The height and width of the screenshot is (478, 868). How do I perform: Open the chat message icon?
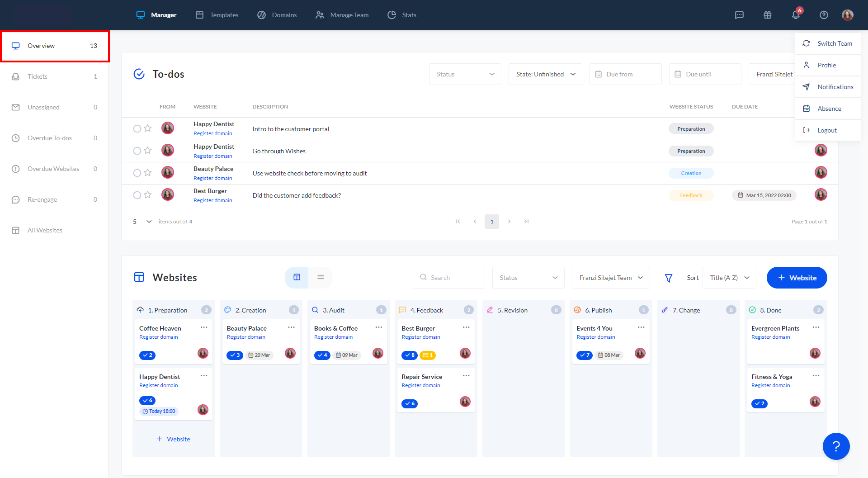point(739,15)
